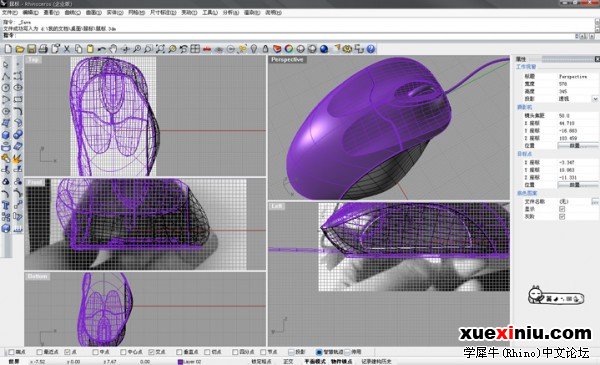The width and height of the screenshot is (600, 365).
Task: Open the Top viewport title menu
Action: (x=33, y=60)
